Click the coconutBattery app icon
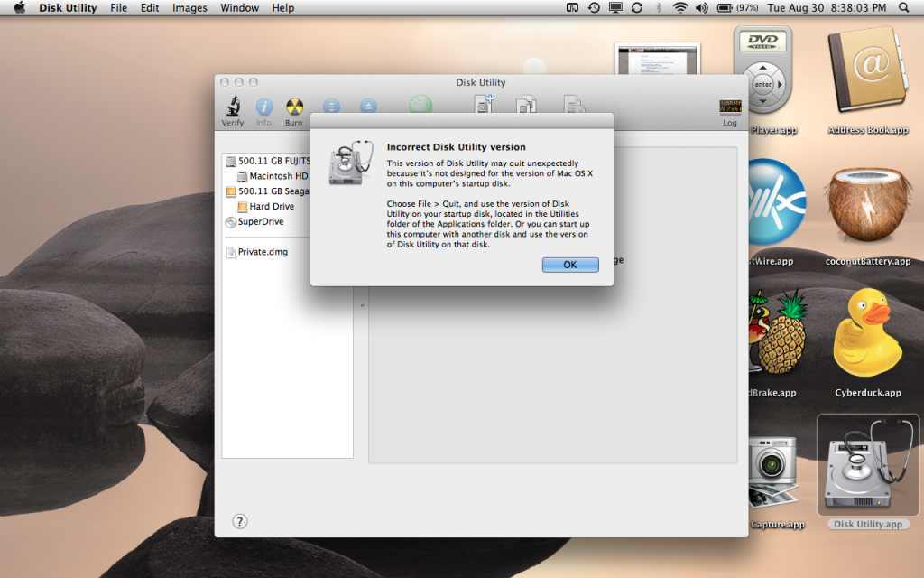Image resolution: width=924 pixels, height=578 pixels. coord(867,204)
